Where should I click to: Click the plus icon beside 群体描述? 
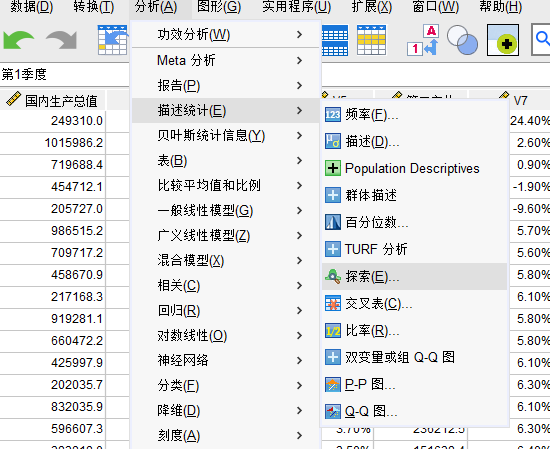pyautogui.click(x=333, y=195)
